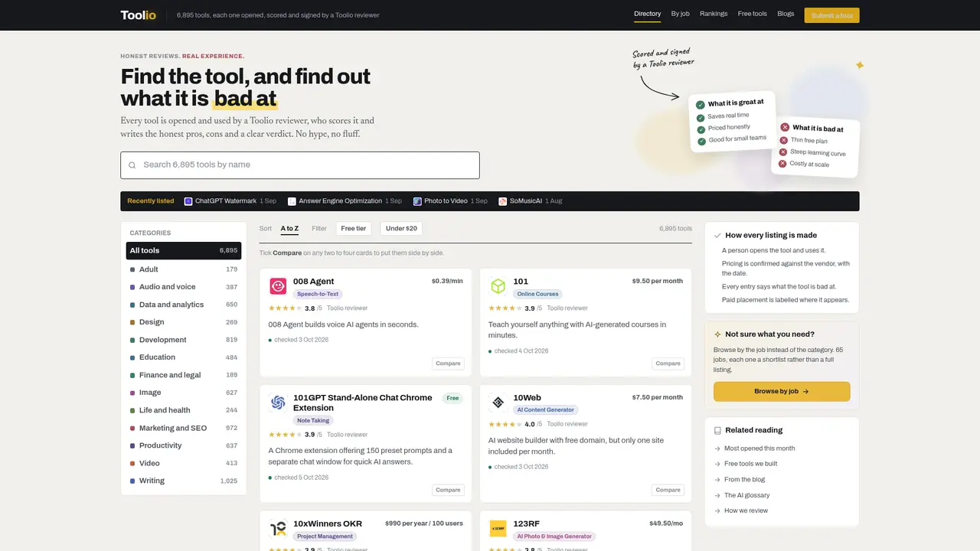This screenshot has height=551, width=980.
Task: Open the Blogs nav item
Action: tap(786, 14)
